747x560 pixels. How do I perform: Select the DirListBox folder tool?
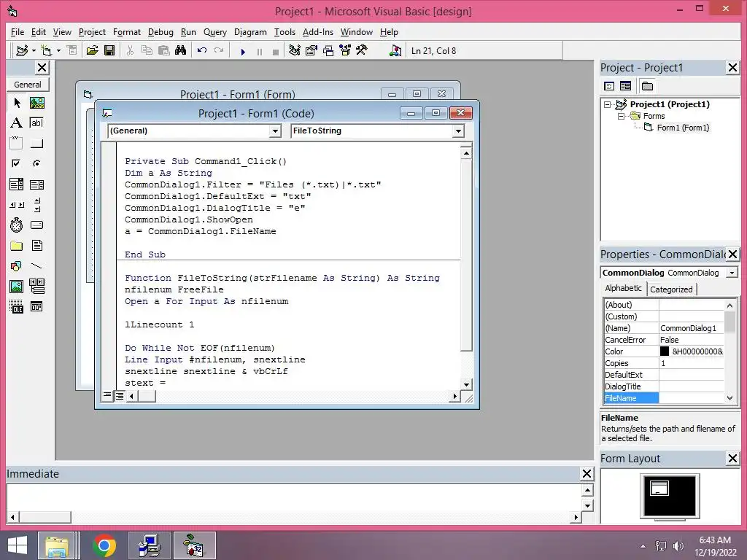coord(17,245)
